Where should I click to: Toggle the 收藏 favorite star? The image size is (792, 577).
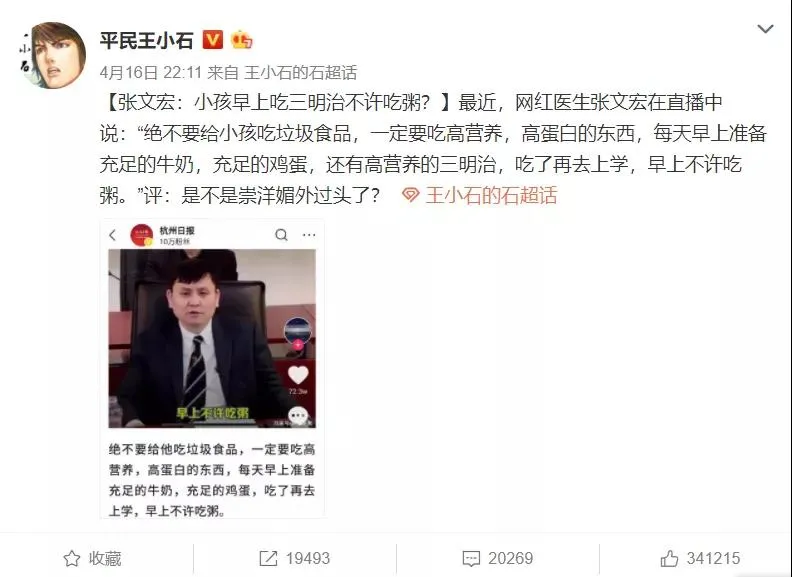click(x=92, y=558)
